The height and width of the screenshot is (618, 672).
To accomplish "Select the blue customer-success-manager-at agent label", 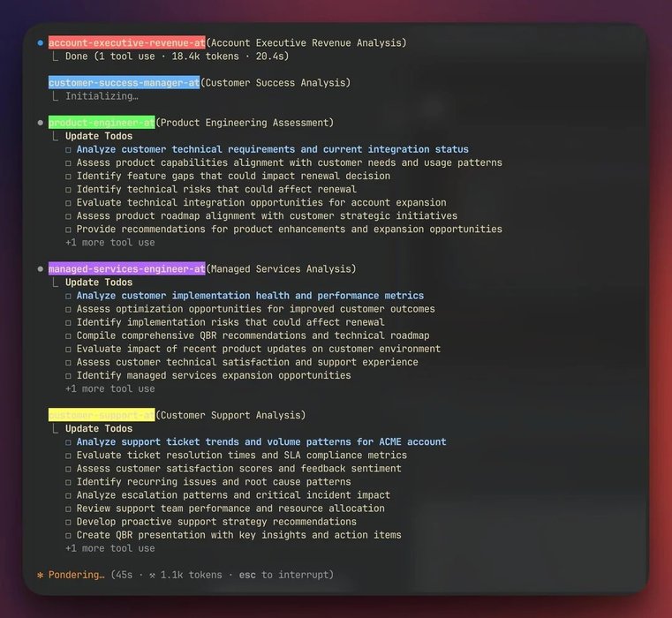I will 124,83.
